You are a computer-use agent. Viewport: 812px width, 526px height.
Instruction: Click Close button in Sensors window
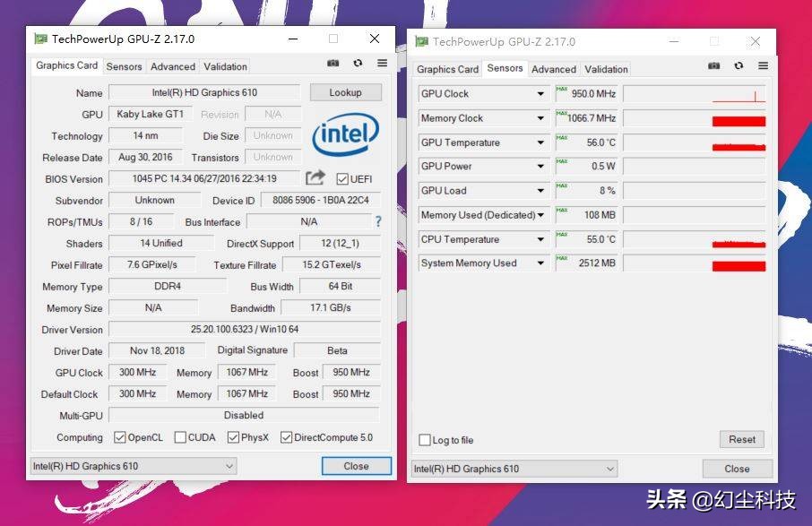pyautogui.click(x=737, y=469)
